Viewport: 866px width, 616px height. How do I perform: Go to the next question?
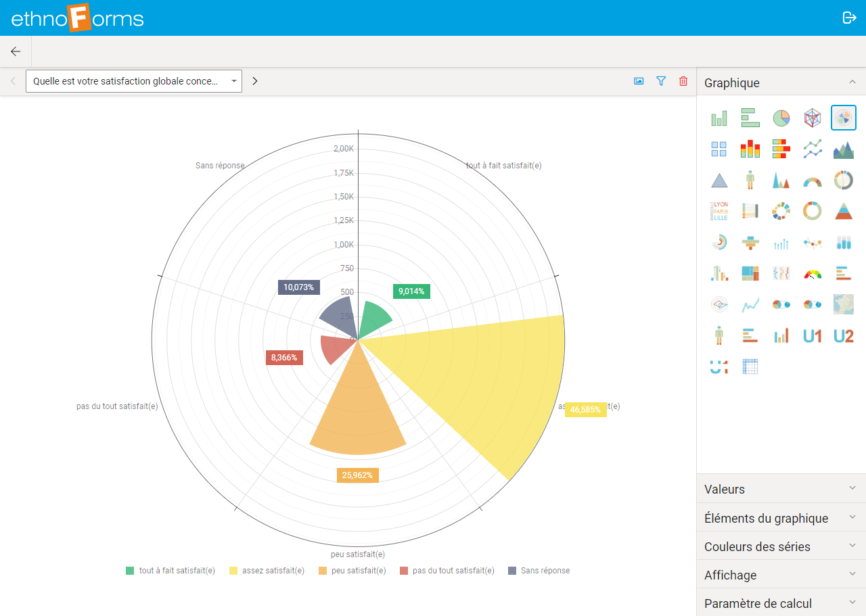(x=254, y=81)
